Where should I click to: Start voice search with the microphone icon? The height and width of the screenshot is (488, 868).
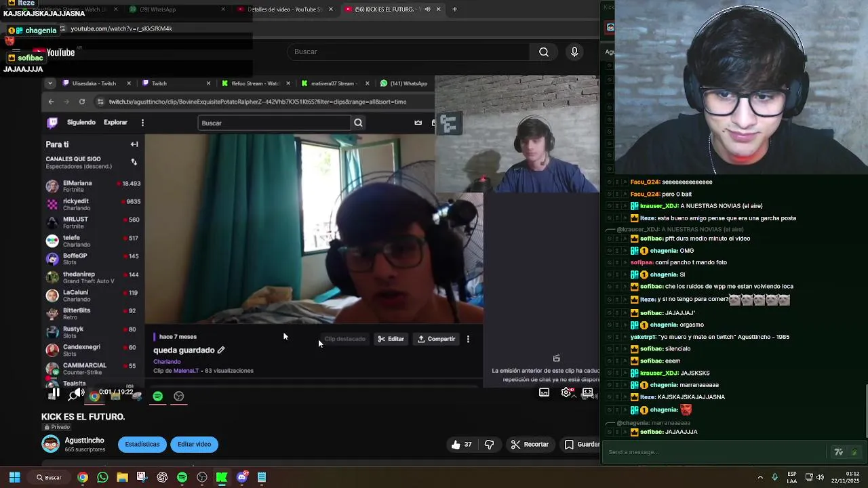(x=574, y=52)
